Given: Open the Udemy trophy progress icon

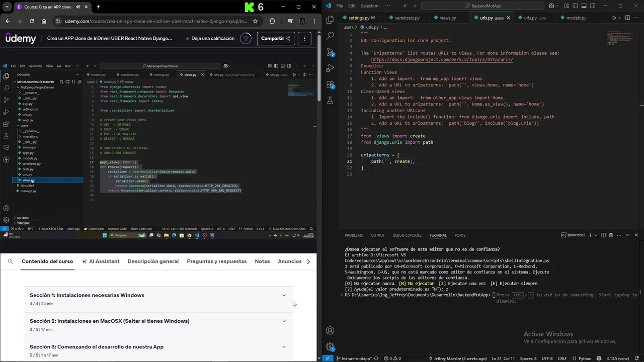Looking at the screenshot, I should 246,38.
